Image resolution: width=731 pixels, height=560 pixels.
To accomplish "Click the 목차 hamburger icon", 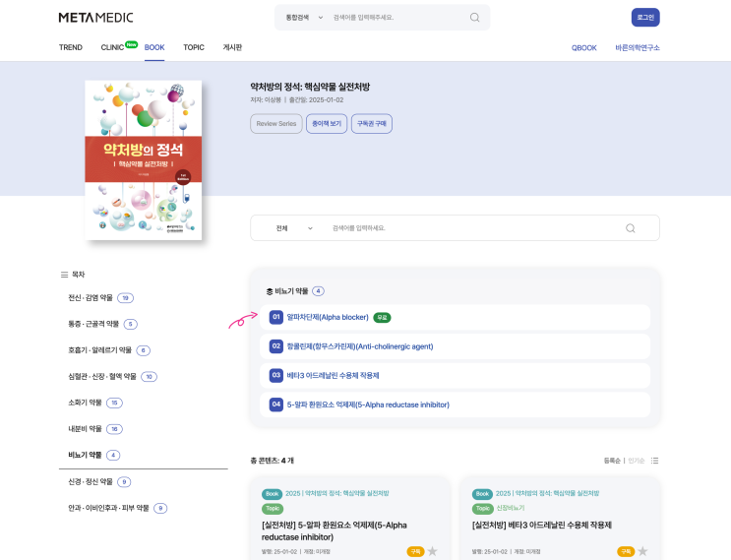I will [64, 275].
